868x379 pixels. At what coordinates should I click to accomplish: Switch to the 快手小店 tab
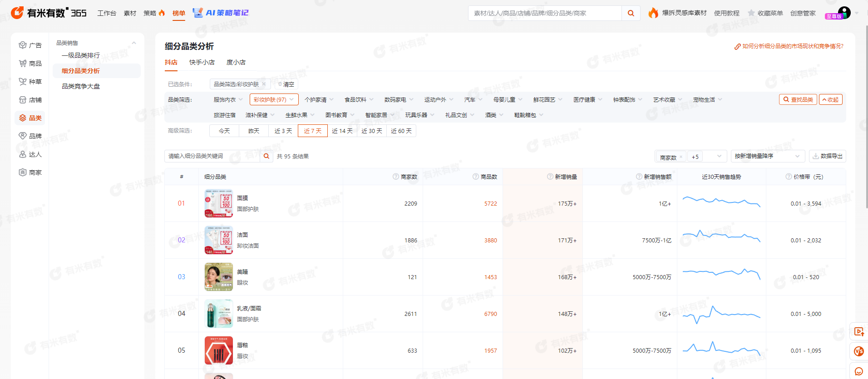coord(202,62)
